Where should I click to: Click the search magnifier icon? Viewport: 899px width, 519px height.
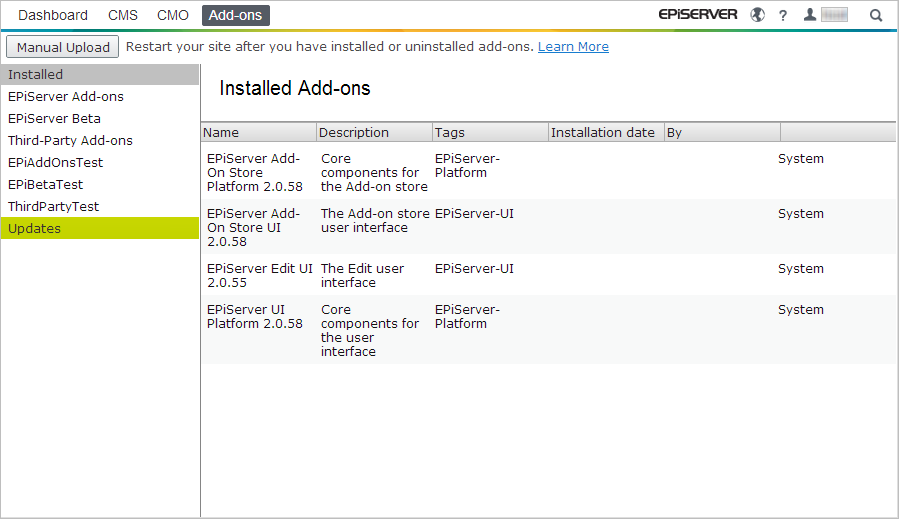click(876, 15)
